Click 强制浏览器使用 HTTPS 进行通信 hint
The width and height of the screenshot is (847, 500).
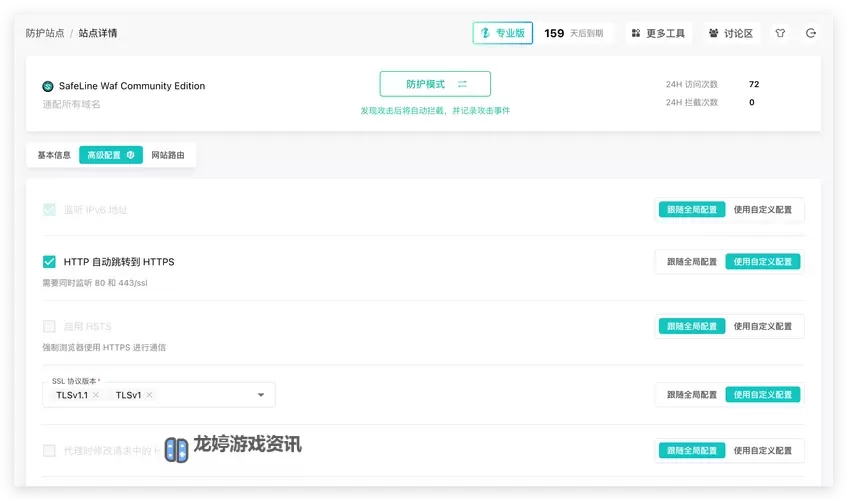point(104,347)
